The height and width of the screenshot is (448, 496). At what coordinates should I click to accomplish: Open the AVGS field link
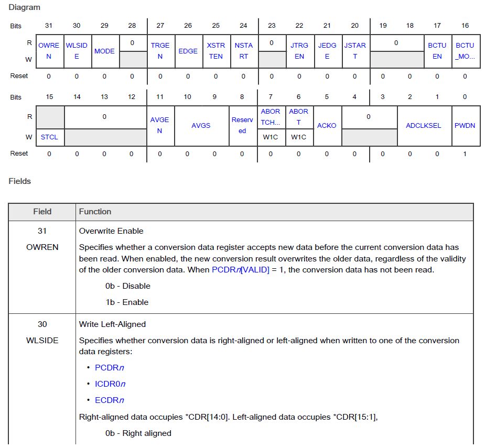point(201,126)
